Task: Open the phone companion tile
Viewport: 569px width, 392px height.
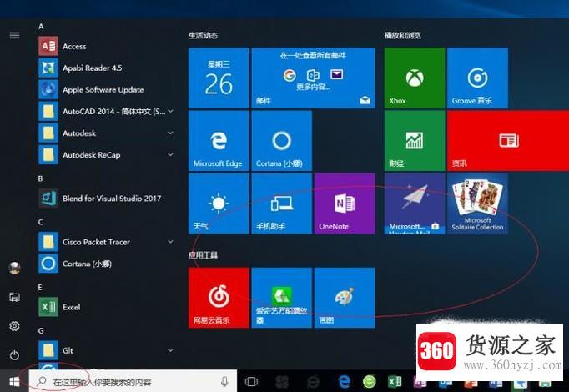Action: click(x=282, y=204)
